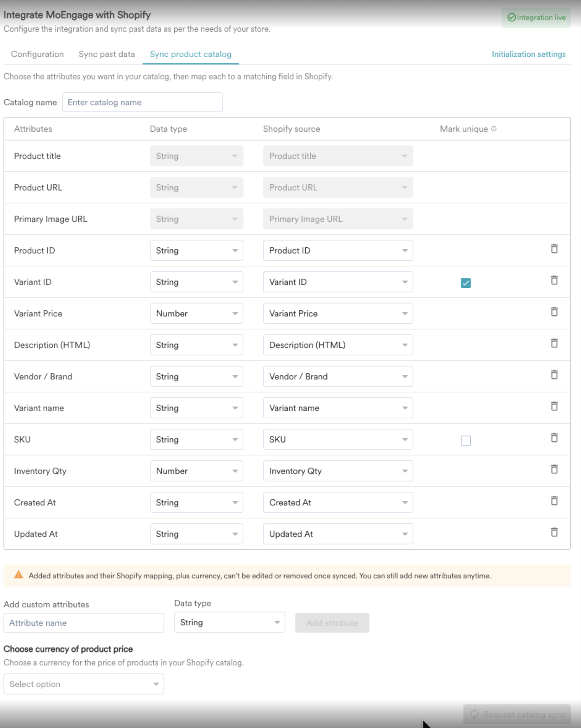Open Inventory Qty data type dropdown
Viewport: 581px width, 728px height.
[197, 471]
